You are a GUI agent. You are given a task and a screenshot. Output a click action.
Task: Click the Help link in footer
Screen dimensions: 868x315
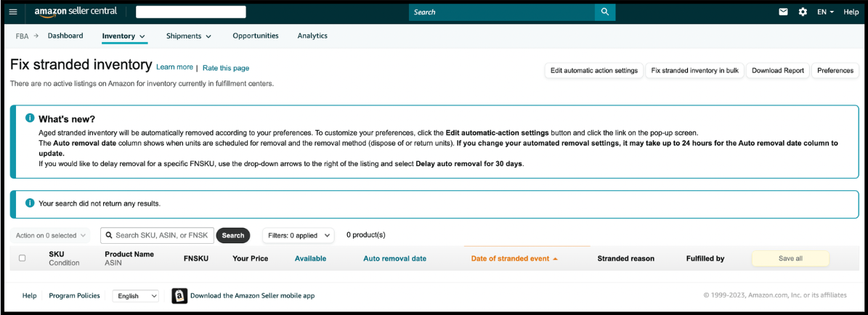click(x=29, y=295)
